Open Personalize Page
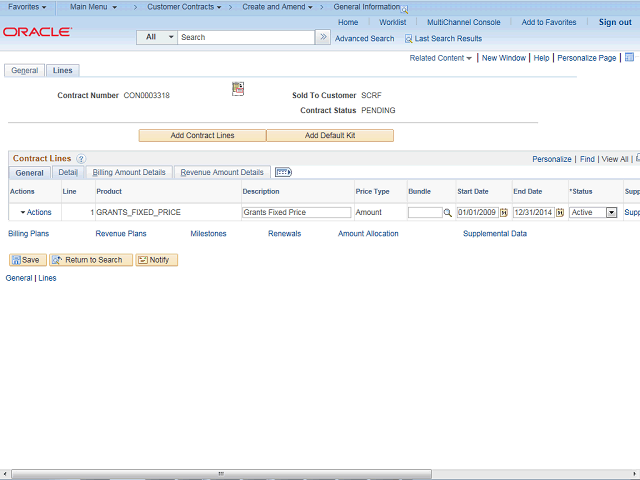 click(587, 58)
